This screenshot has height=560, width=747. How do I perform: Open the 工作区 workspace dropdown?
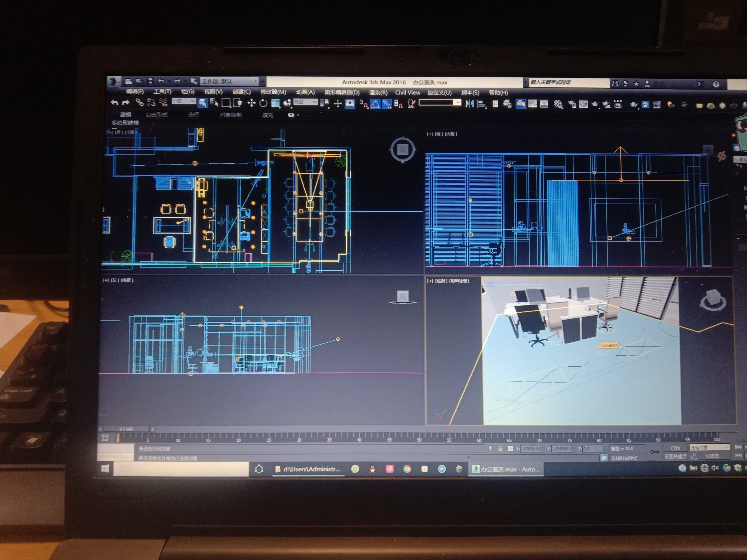coord(229,81)
